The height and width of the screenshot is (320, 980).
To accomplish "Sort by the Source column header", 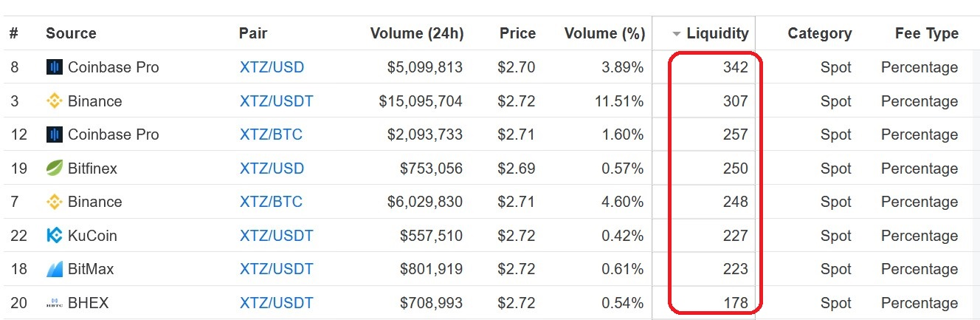I will (x=71, y=33).
